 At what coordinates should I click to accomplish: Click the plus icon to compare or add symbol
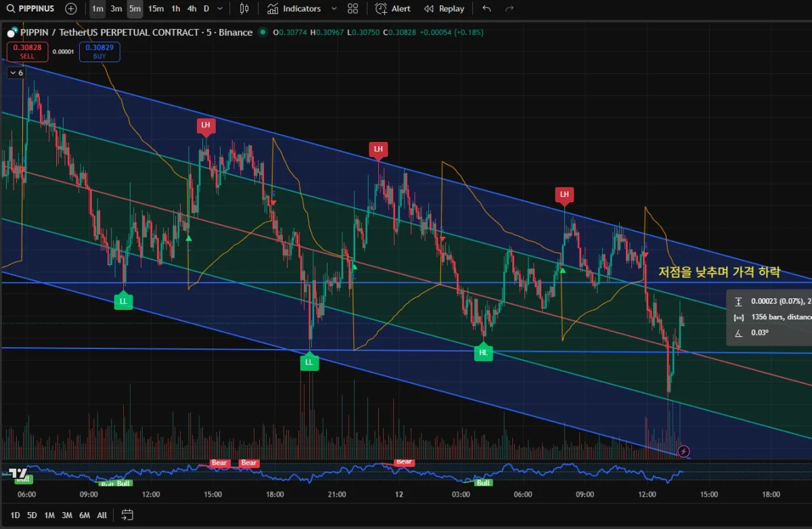(x=71, y=9)
